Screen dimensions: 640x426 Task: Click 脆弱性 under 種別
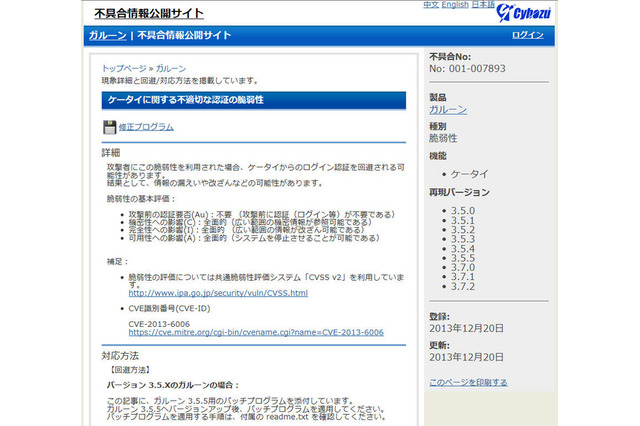(x=443, y=139)
